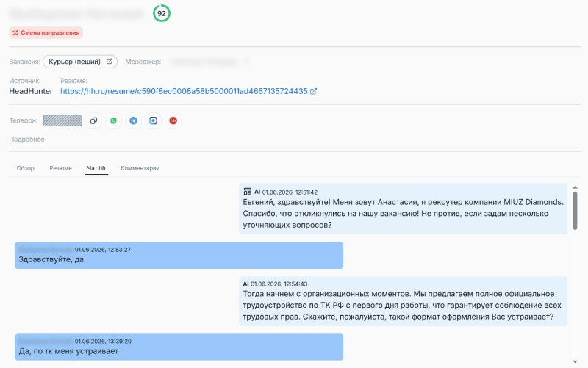588x368 pixels.
Task: Click the shuffle icon in red tag
Action: pyautogui.click(x=15, y=32)
